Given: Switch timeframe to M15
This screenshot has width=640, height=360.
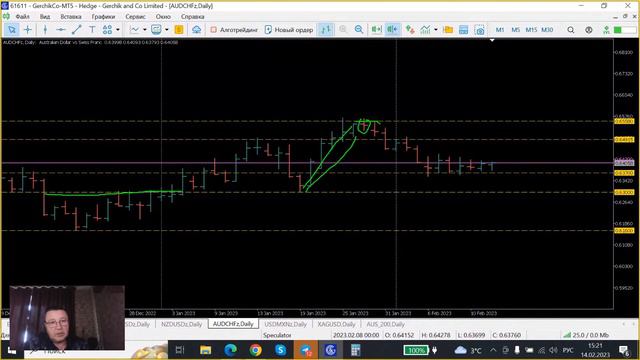Looking at the screenshot, I should pyautogui.click(x=531, y=30).
